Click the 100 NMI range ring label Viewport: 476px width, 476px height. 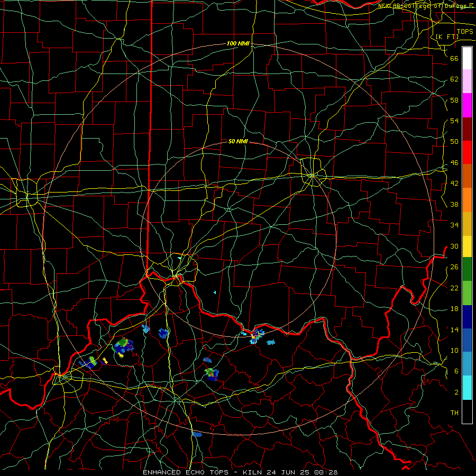pyautogui.click(x=238, y=43)
